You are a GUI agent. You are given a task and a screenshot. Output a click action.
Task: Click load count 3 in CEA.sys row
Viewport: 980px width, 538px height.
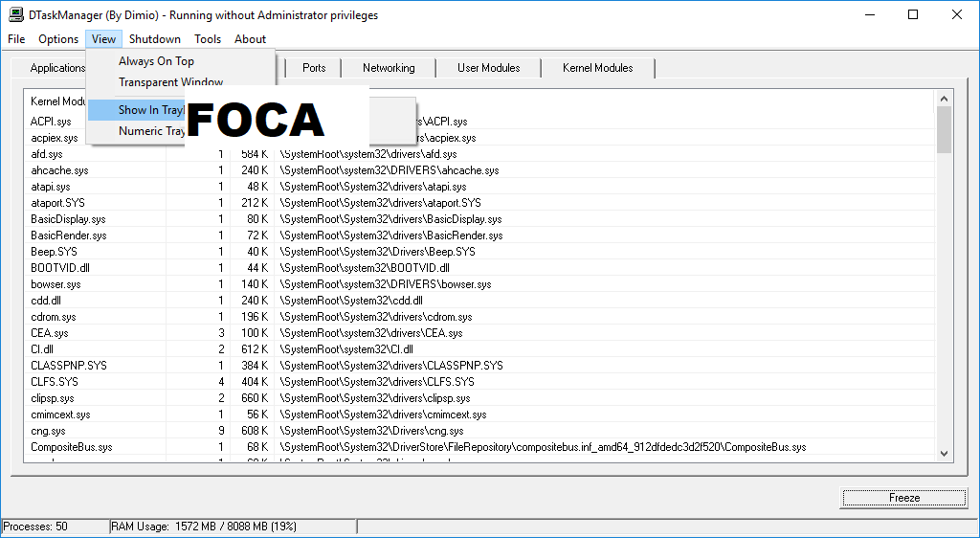[x=221, y=332]
